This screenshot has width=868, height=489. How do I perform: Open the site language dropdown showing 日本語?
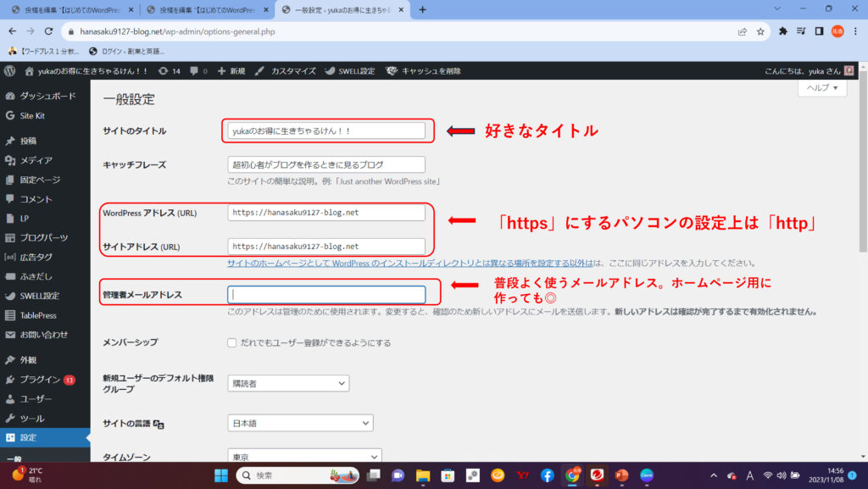pyautogui.click(x=300, y=423)
